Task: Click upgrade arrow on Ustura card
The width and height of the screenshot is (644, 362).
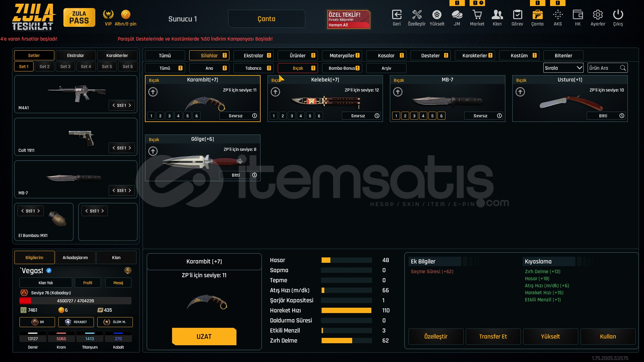Action: [x=520, y=92]
